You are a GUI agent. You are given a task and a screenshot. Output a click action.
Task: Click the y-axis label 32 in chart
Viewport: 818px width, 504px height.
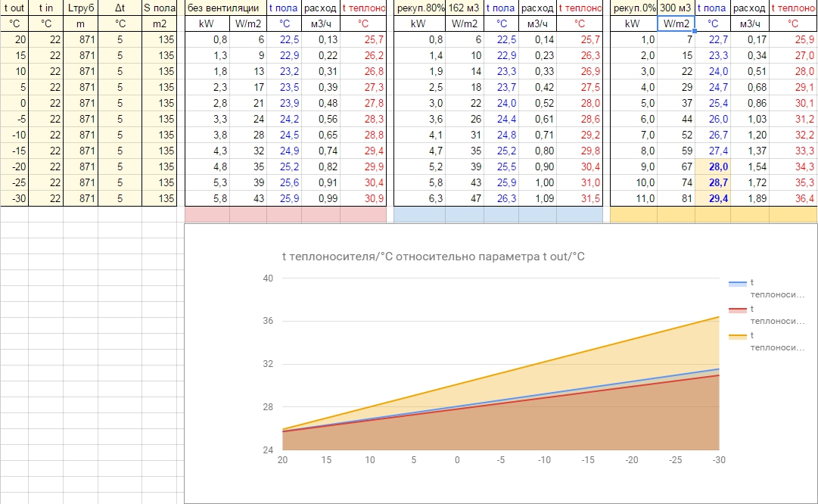[x=268, y=364]
